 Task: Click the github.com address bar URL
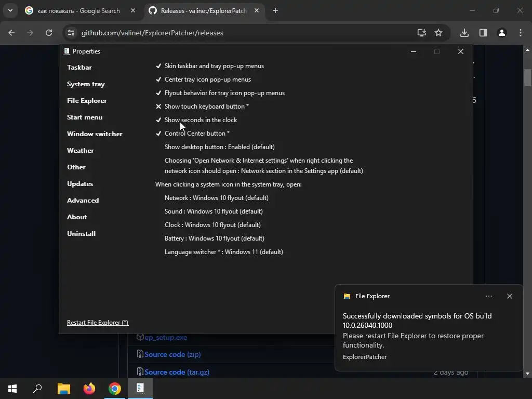tap(152, 33)
